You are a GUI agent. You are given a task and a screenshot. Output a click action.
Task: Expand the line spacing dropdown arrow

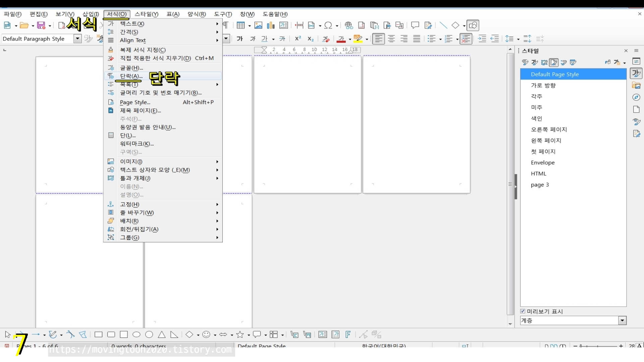518,39
